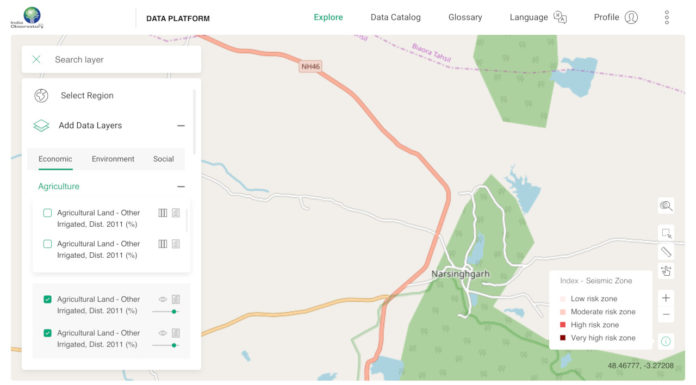
Task: Collapse the Add Data Layers section
Action: [x=181, y=126]
